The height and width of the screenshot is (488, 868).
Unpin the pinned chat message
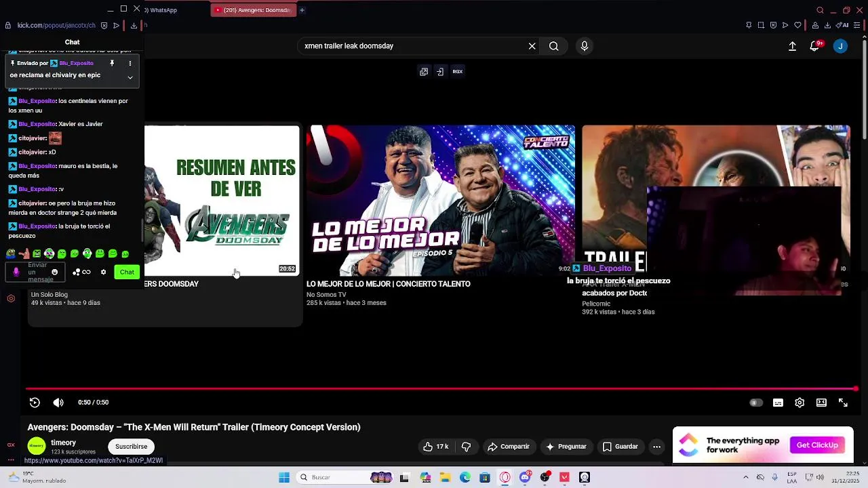(x=112, y=63)
